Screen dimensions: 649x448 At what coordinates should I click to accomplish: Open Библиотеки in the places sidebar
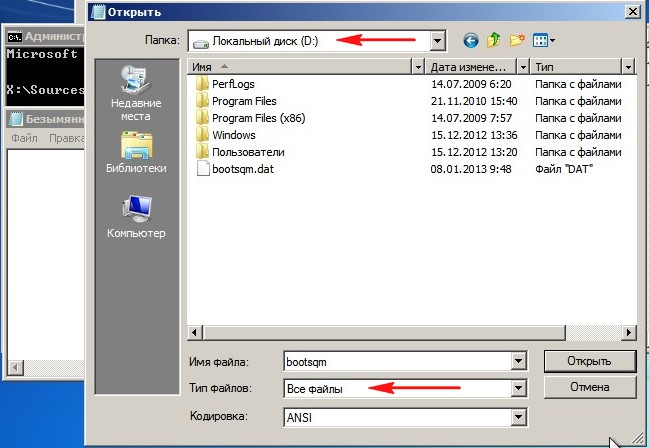(135, 156)
